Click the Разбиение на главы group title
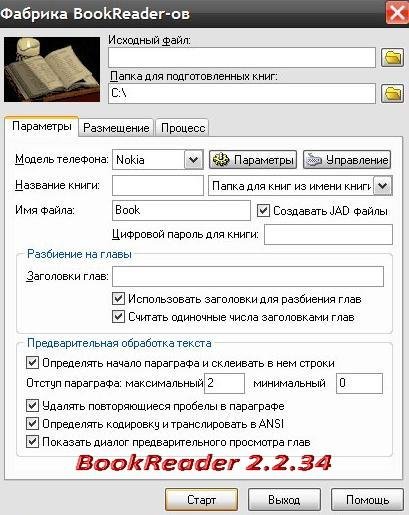This screenshot has width=409, height=515. pyautogui.click(x=79, y=254)
